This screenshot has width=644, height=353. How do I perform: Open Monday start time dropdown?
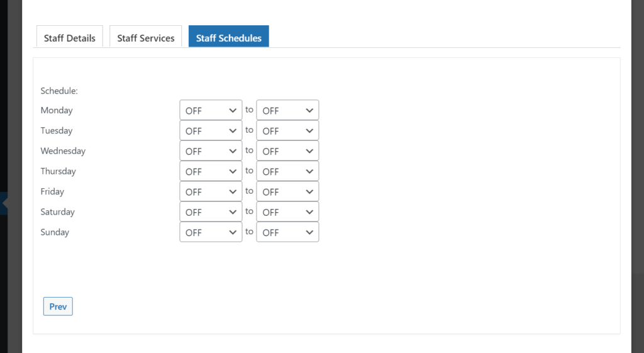pos(211,110)
